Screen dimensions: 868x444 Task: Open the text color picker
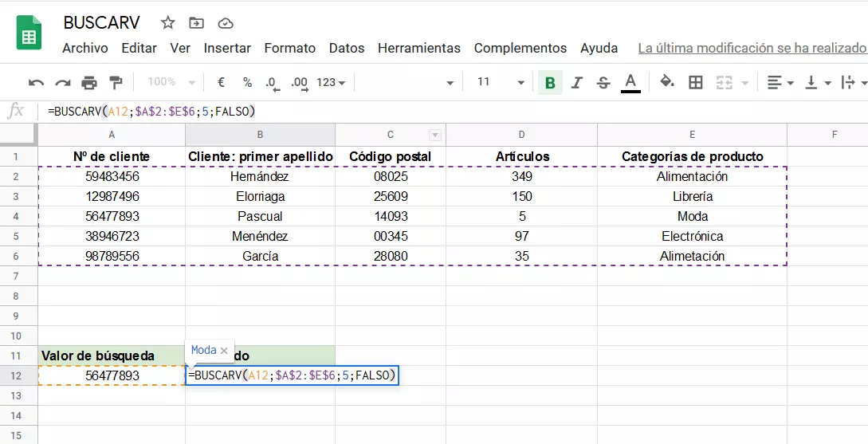(630, 82)
